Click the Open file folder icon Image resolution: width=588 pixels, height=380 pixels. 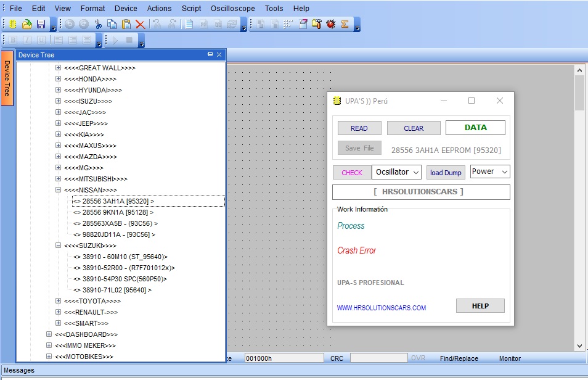pyautogui.click(x=27, y=24)
